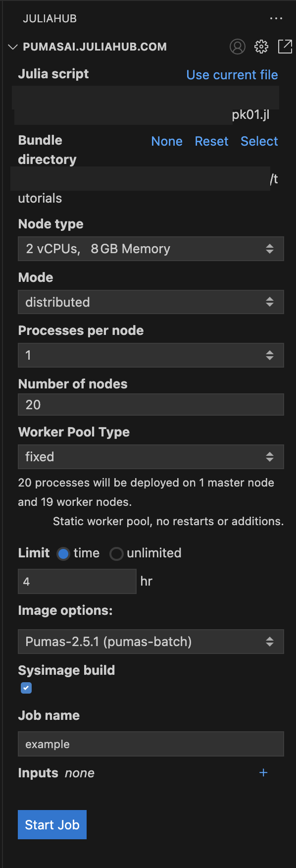Image resolution: width=296 pixels, height=868 pixels.
Task: Add an input with the plus icon
Action: click(x=263, y=772)
